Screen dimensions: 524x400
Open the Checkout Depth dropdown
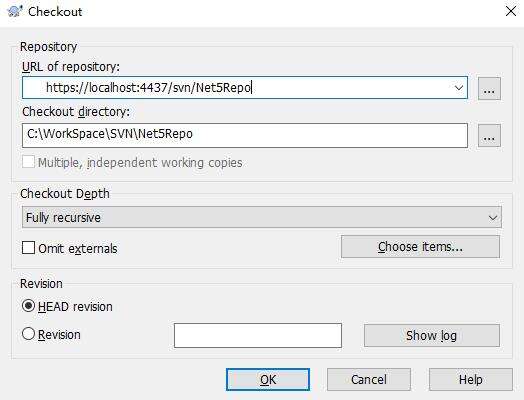point(493,218)
